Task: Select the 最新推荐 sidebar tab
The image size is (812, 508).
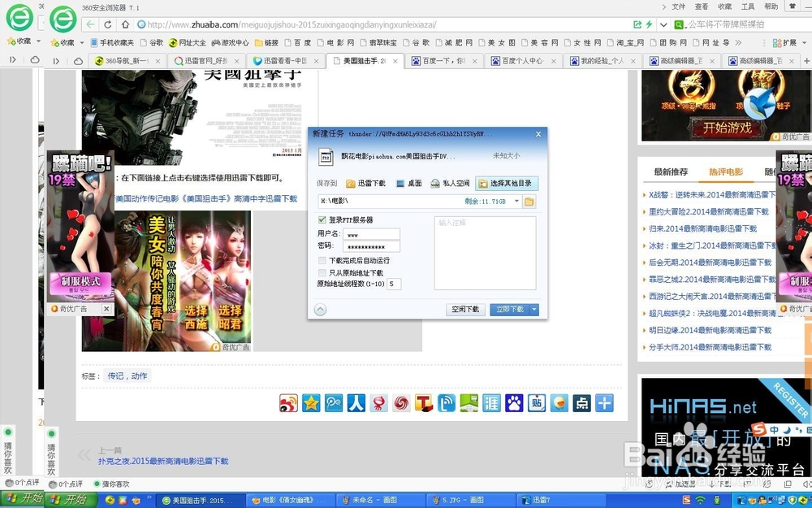Action: pos(671,172)
